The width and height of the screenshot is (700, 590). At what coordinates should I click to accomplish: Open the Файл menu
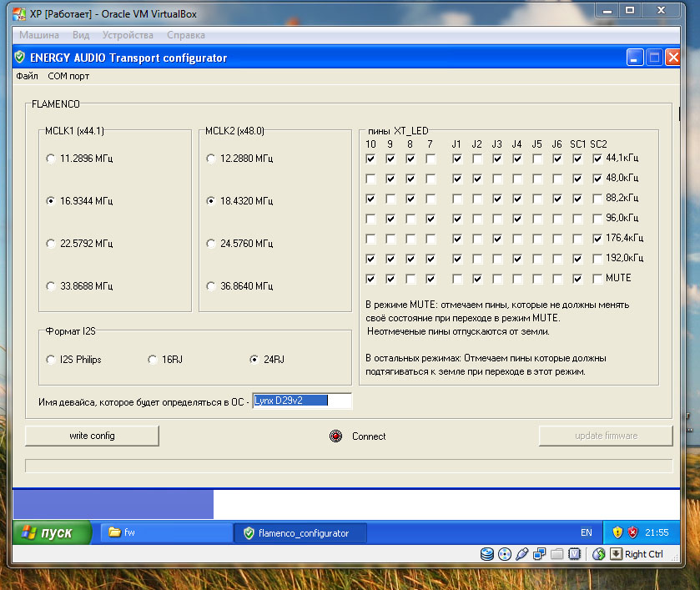(x=28, y=76)
